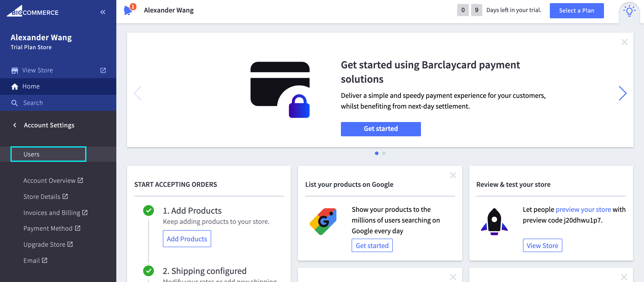Switch to the second carousel dot
This screenshot has height=282, width=644.
pos(384,153)
